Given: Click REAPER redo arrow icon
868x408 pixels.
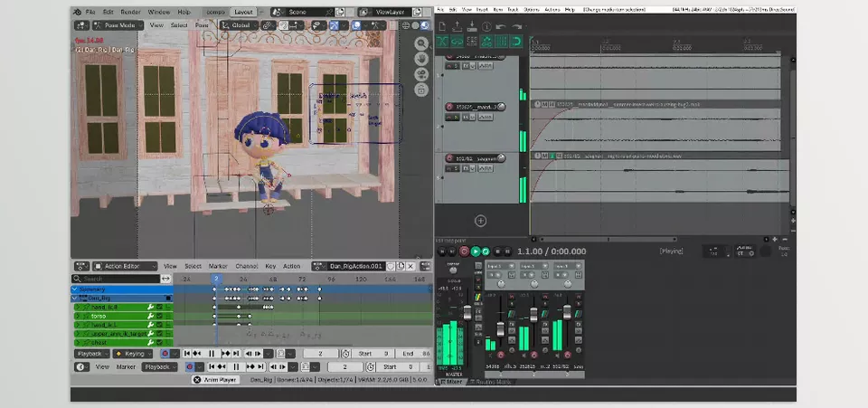Looking at the screenshot, I should (x=516, y=26).
